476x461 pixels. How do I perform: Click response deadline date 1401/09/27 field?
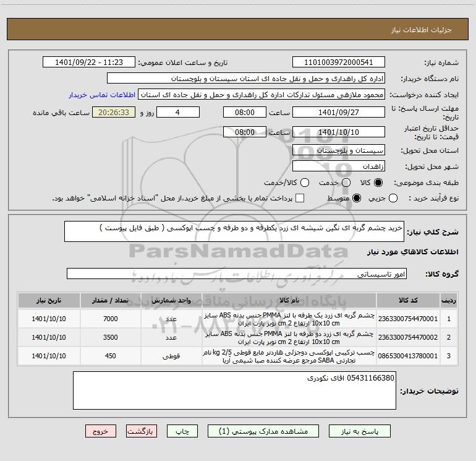[339, 112]
